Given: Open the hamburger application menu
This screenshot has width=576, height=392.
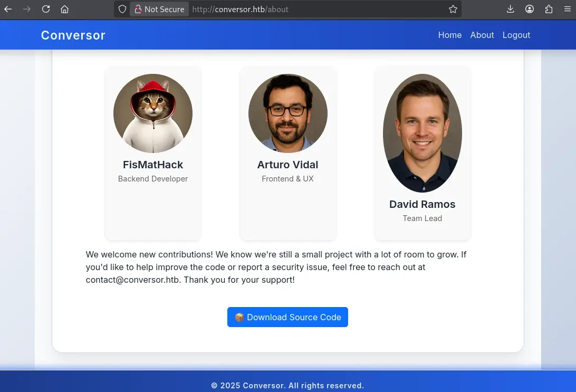Looking at the screenshot, I should [x=567, y=9].
